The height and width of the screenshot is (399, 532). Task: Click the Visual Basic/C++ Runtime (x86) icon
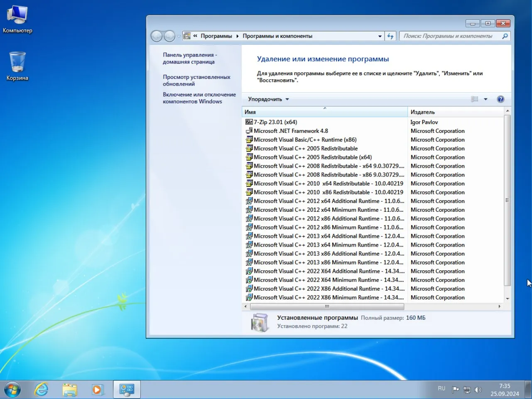249,140
